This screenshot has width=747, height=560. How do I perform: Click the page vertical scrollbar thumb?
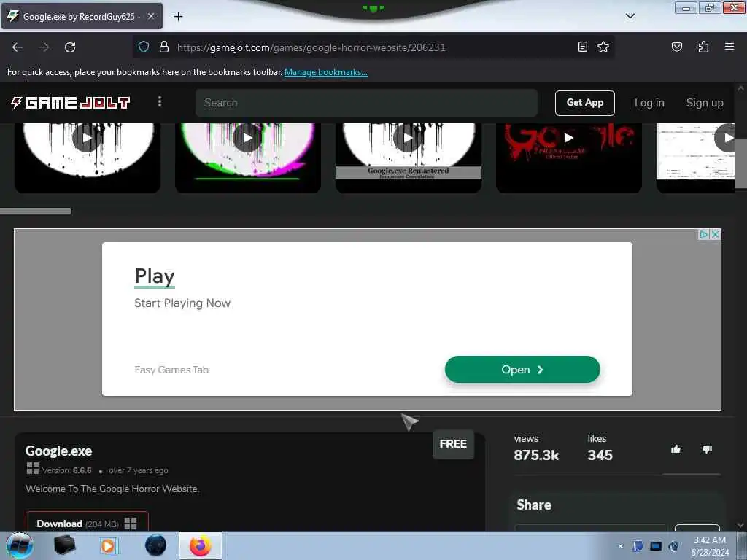[740, 163]
